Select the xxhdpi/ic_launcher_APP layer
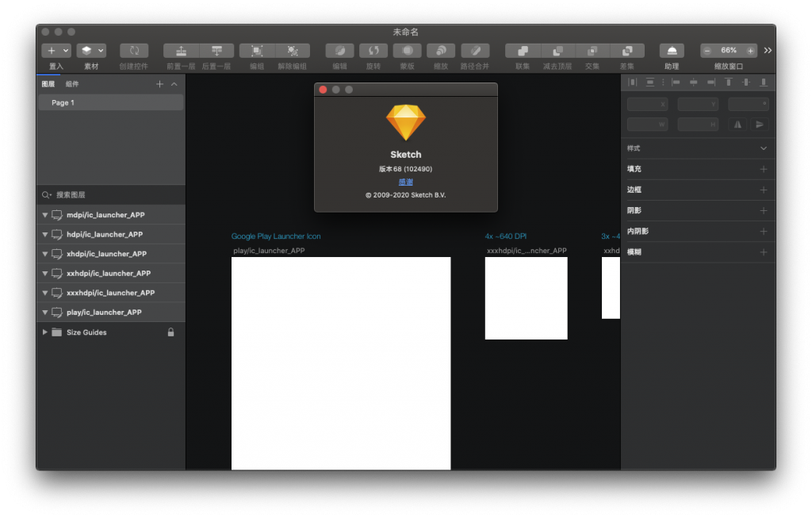Viewport: 812px width, 518px height. pyautogui.click(x=111, y=274)
